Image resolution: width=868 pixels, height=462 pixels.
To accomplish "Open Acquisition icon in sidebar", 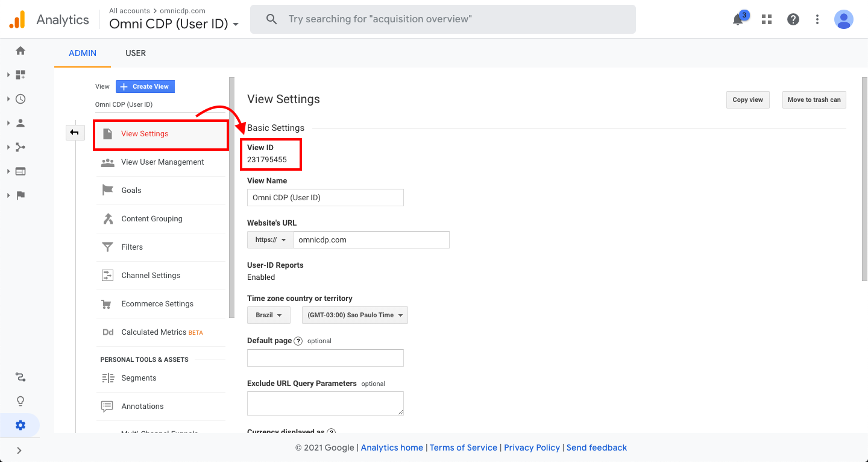I will tap(20, 147).
